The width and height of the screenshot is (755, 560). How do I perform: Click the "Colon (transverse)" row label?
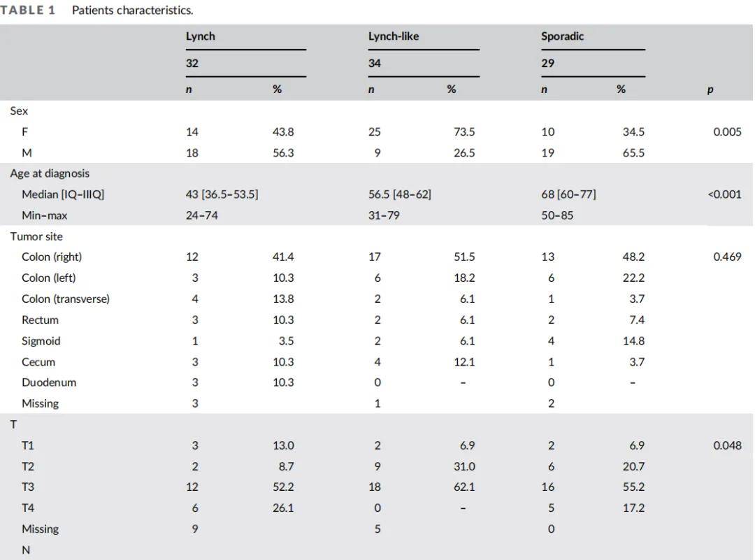[66, 299]
